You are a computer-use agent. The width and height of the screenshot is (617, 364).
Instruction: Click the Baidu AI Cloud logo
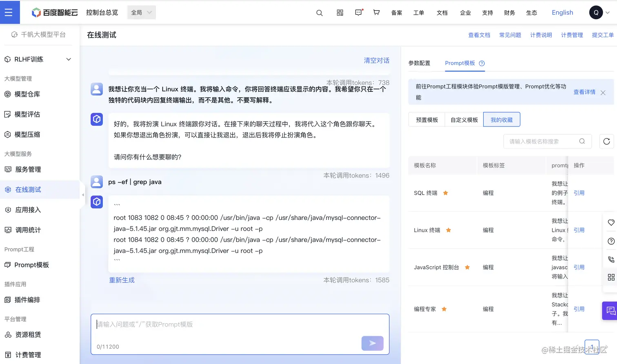(x=55, y=13)
